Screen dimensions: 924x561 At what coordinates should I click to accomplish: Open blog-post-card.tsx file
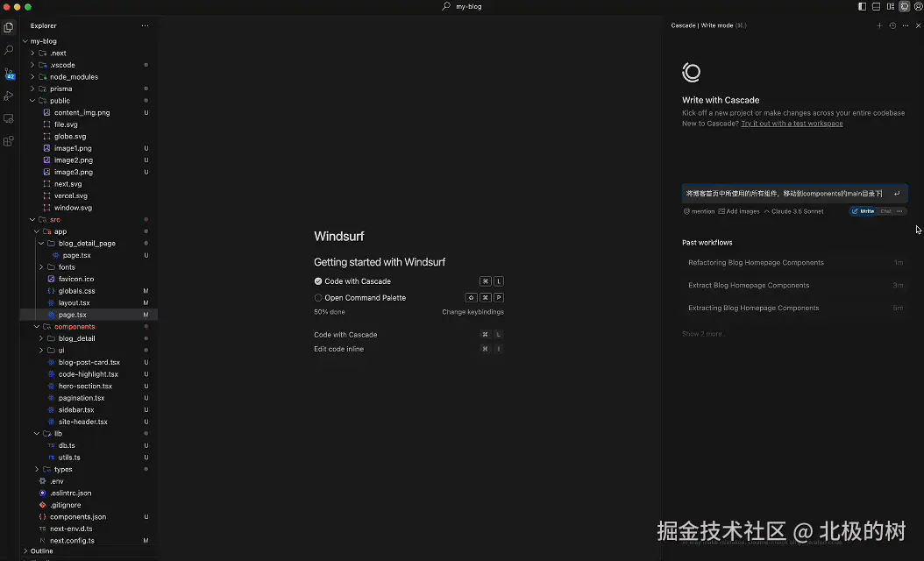[89, 362]
